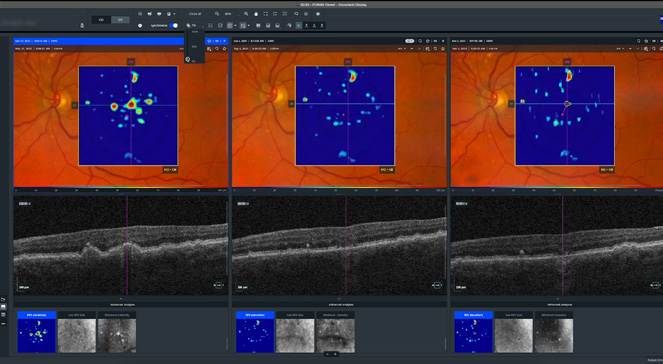The width and height of the screenshot is (663, 364).
Task: Click the star icon in middle pane header
Action: pyautogui.click(x=427, y=41)
